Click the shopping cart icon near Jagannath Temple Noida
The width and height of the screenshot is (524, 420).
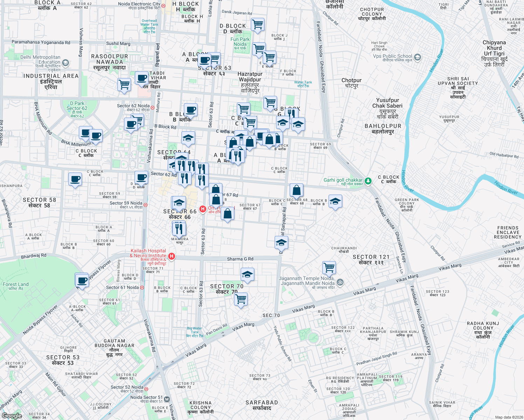click(330, 267)
